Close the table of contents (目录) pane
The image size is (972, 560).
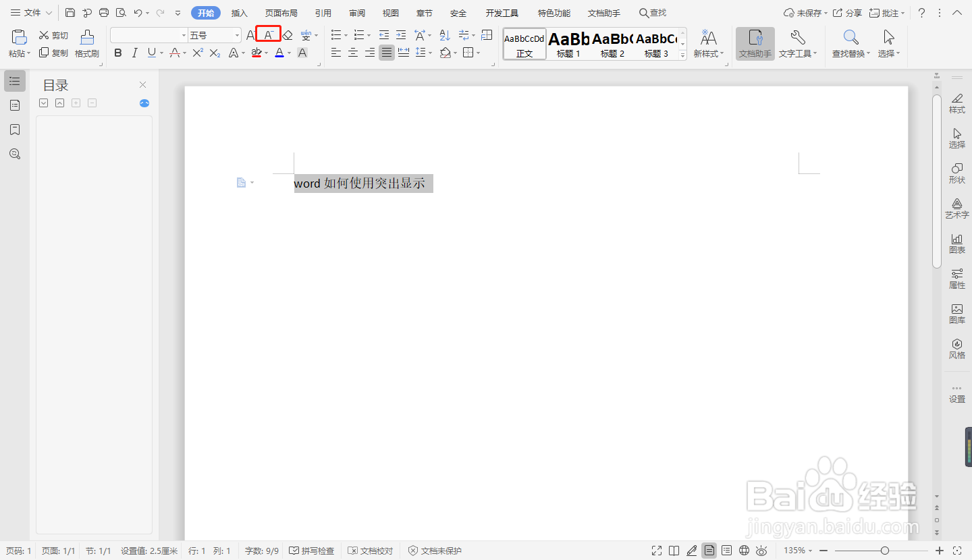point(142,84)
